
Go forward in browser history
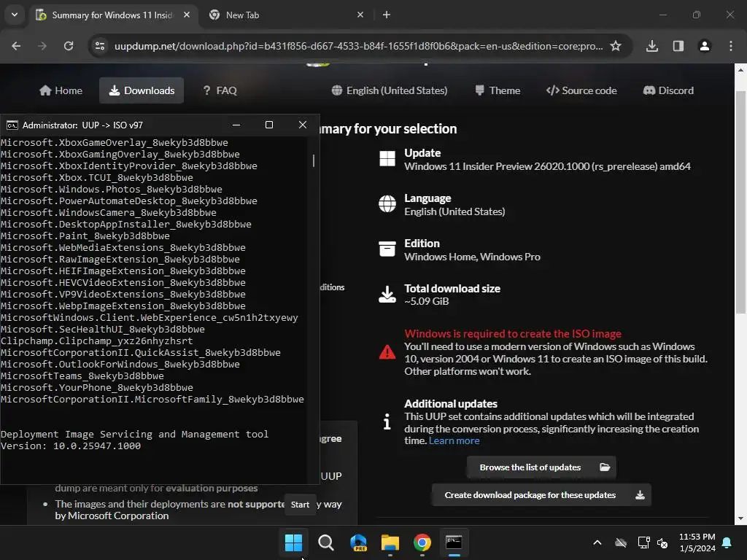(x=42, y=46)
